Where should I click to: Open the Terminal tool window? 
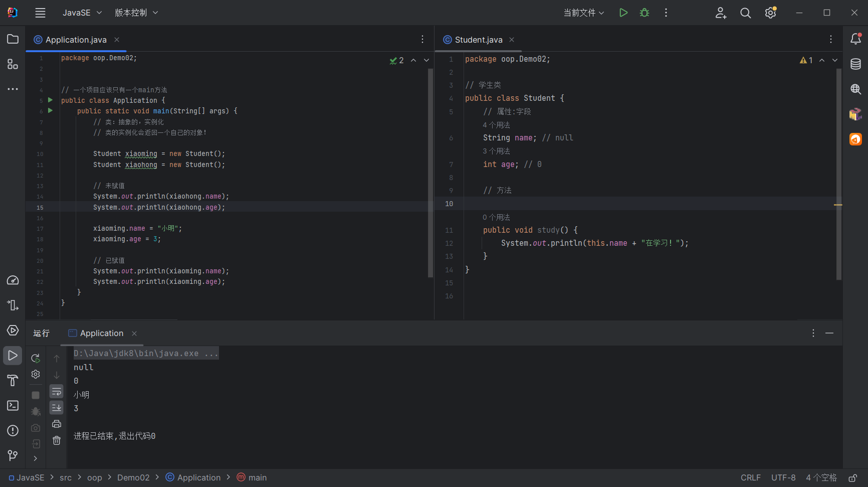pos(13,405)
